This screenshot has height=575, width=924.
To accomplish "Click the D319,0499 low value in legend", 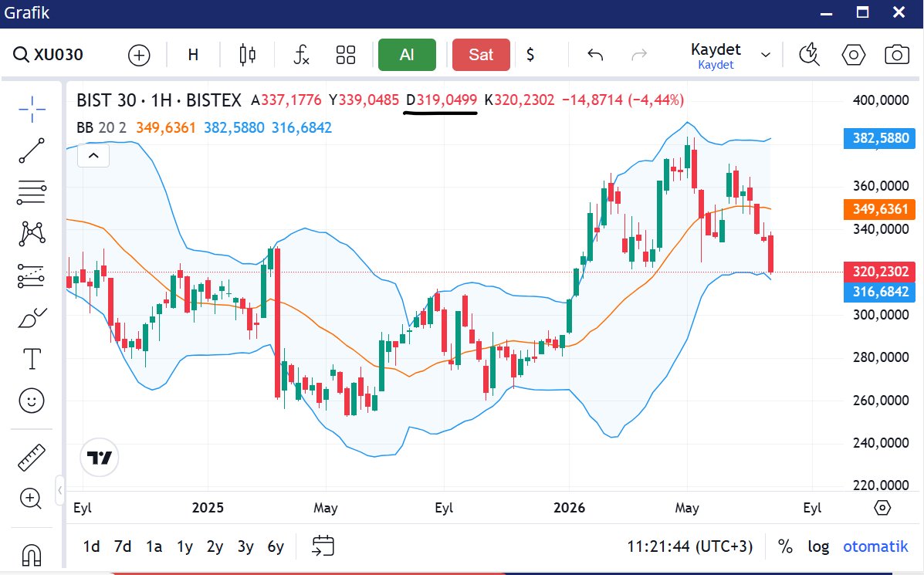I will [442, 100].
